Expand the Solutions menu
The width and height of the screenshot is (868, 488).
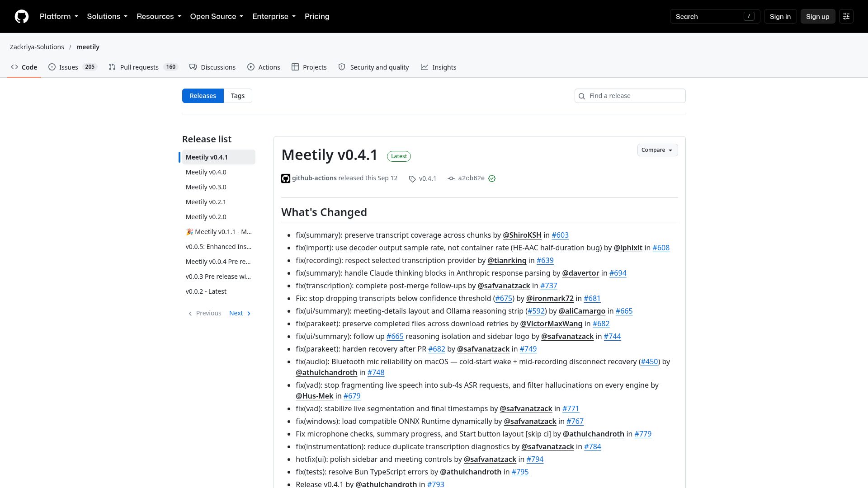pos(107,16)
